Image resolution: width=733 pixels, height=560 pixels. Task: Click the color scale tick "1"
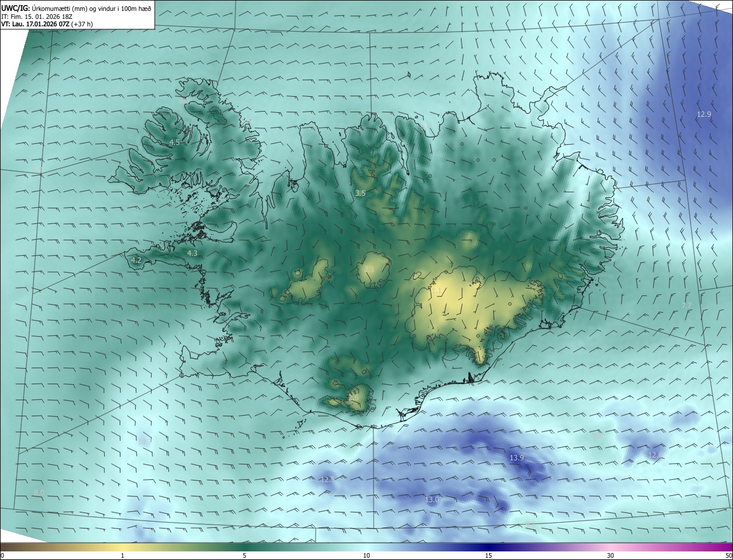coord(123,555)
